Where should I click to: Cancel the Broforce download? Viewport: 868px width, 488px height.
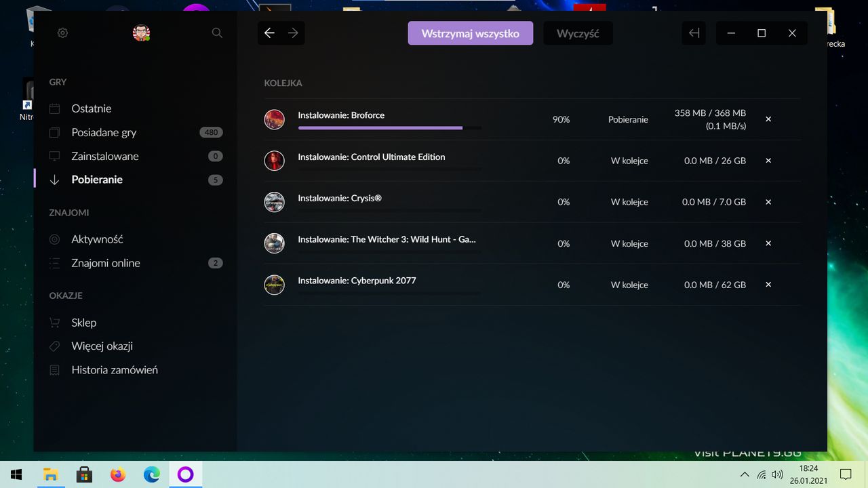(768, 119)
